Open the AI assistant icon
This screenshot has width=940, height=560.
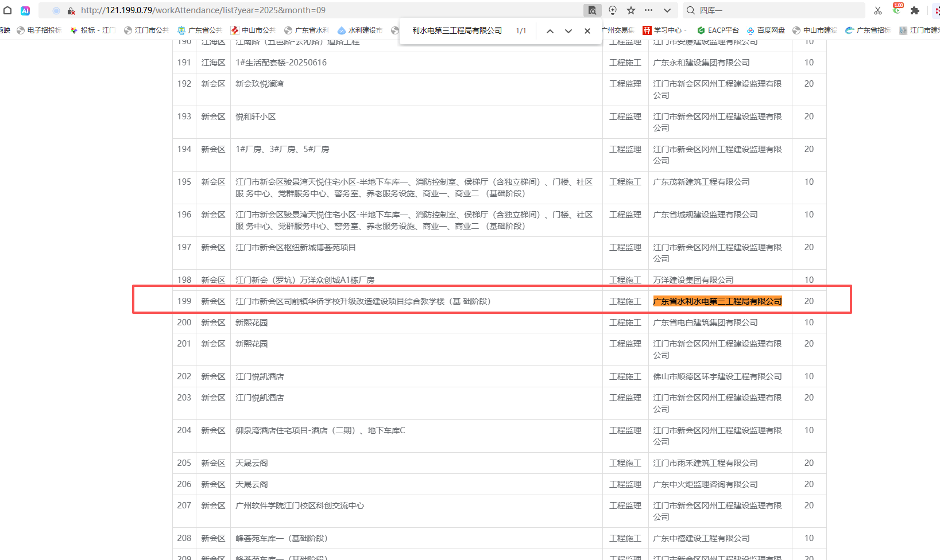click(25, 10)
